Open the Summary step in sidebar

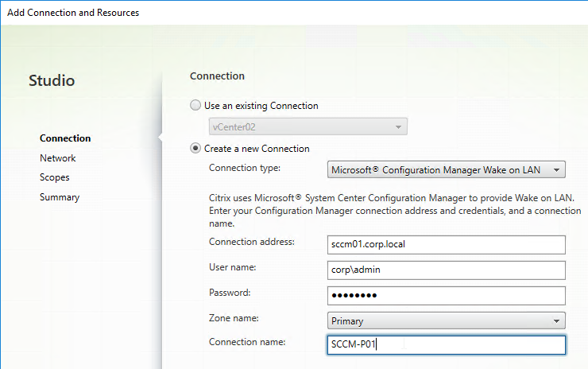click(60, 197)
